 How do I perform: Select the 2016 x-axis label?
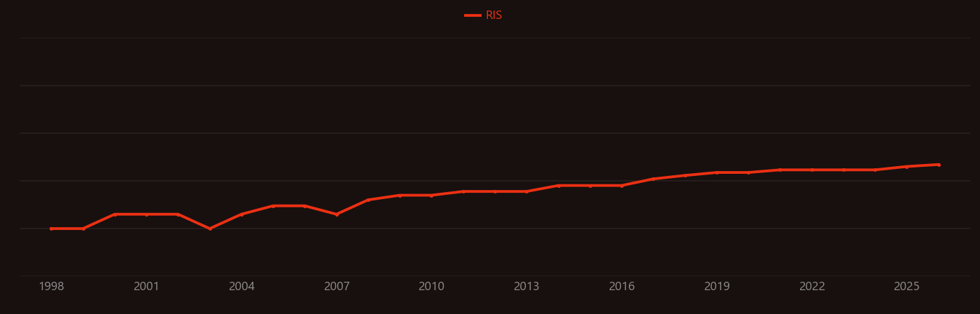[x=622, y=287]
